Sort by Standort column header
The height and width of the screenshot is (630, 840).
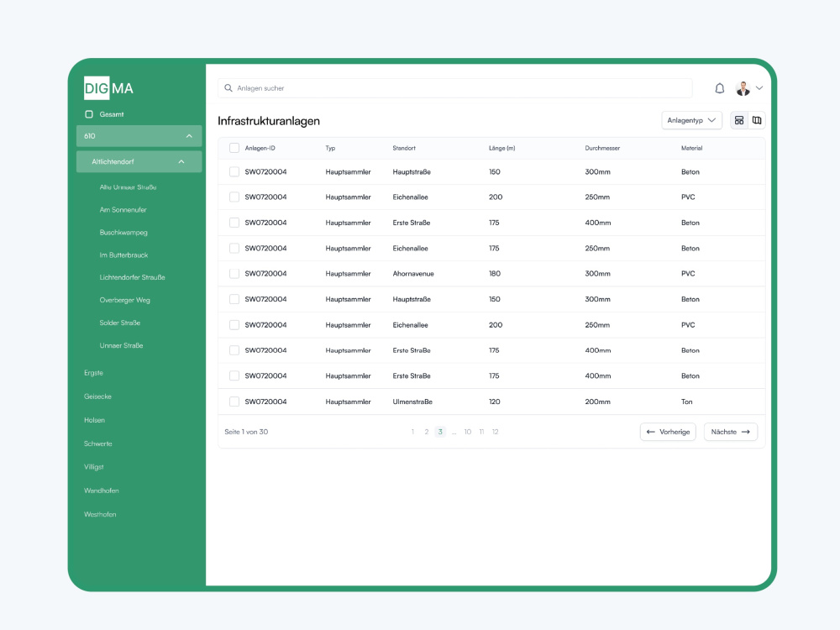(404, 148)
